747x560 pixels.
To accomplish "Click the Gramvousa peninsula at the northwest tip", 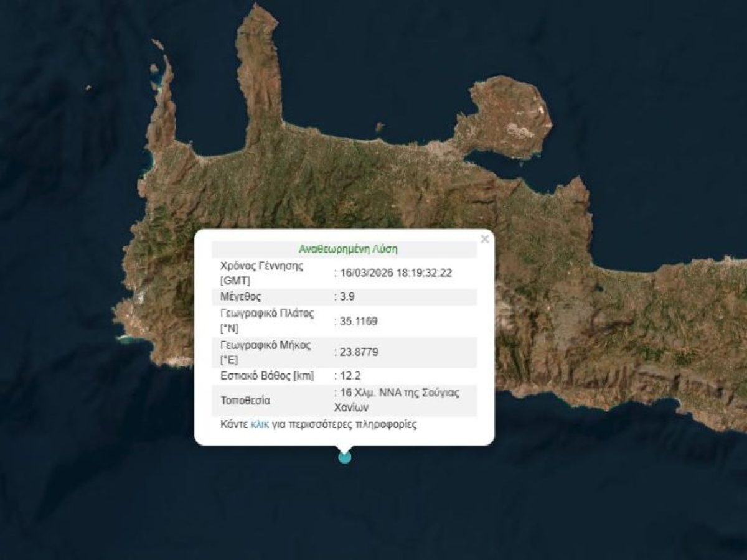I will (x=163, y=106).
